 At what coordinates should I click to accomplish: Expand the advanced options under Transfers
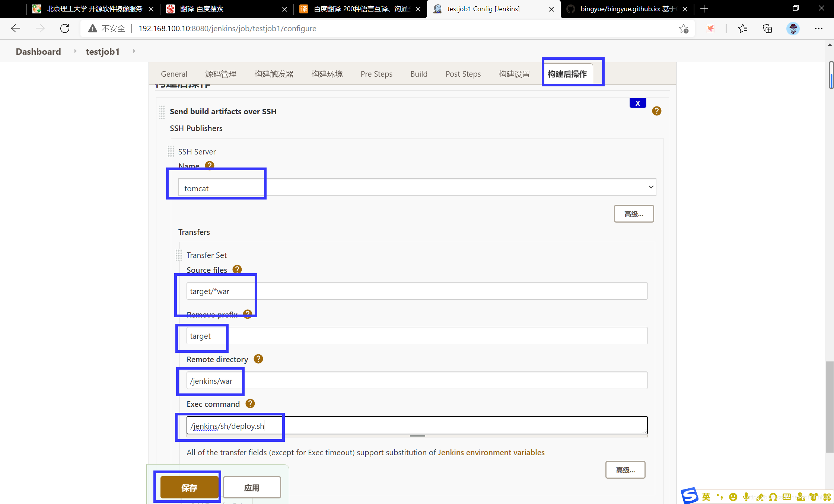point(626,469)
